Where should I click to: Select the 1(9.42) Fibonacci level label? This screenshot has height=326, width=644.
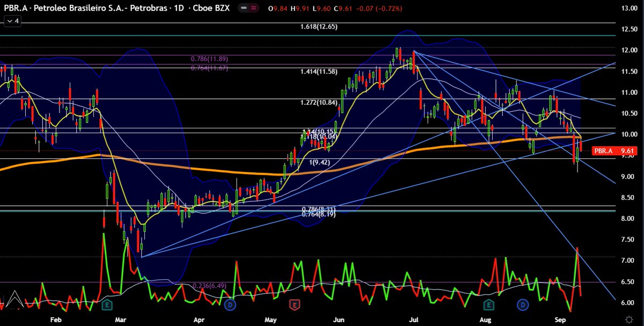pyautogui.click(x=319, y=162)
